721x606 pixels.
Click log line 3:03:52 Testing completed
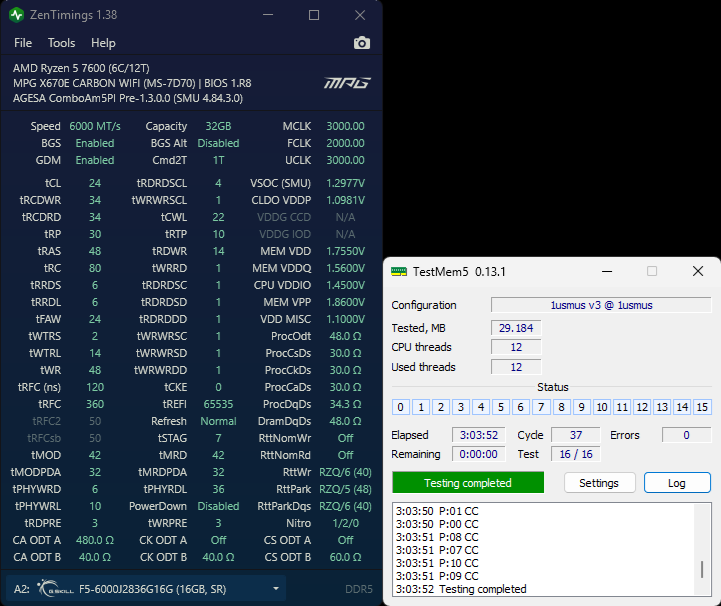point(461,589)
